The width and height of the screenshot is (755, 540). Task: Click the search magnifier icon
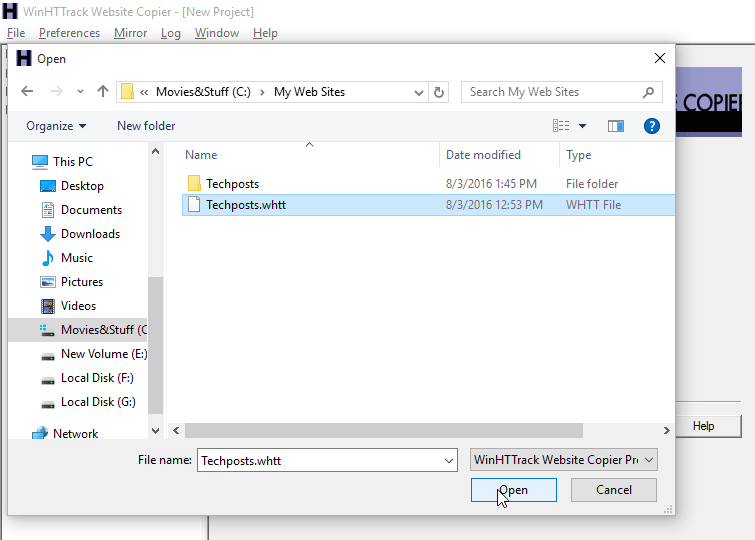tap(648, 92)
